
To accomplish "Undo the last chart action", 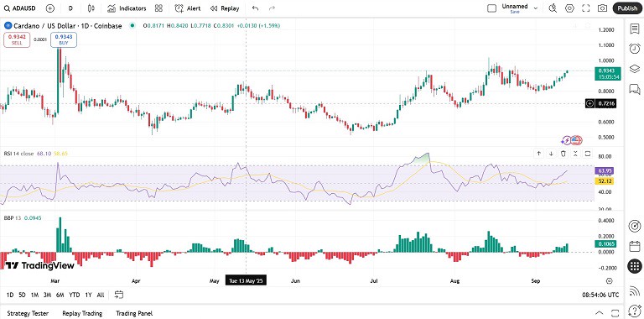I will (x=256, y=8).
